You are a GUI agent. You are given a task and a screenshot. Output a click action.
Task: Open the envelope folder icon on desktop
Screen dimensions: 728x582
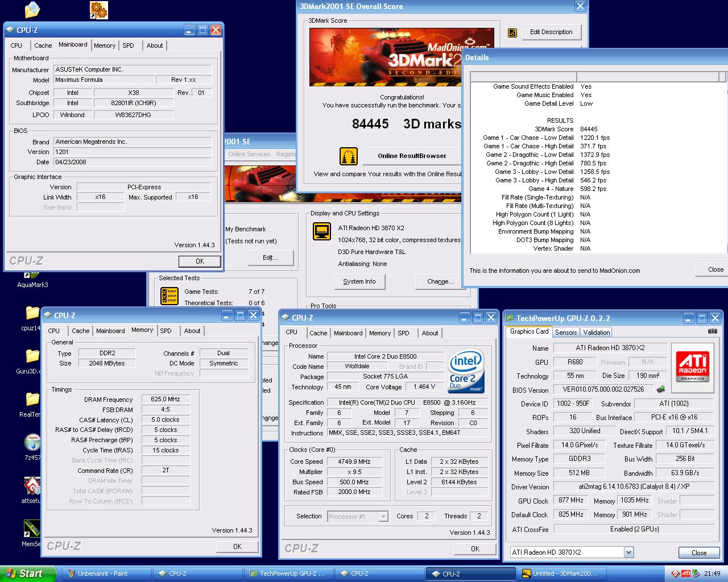[x=32, y=10]
